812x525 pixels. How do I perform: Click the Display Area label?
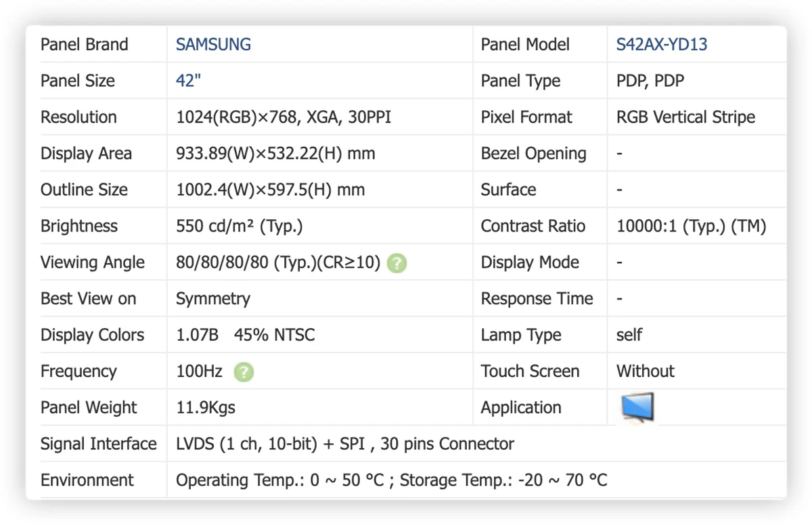(x=86, y=154)
